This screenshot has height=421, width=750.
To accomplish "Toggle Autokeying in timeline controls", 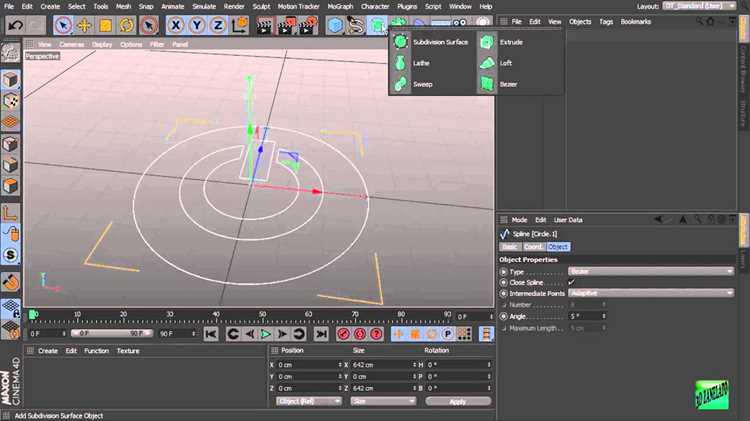I will click(x=360, y=334).
